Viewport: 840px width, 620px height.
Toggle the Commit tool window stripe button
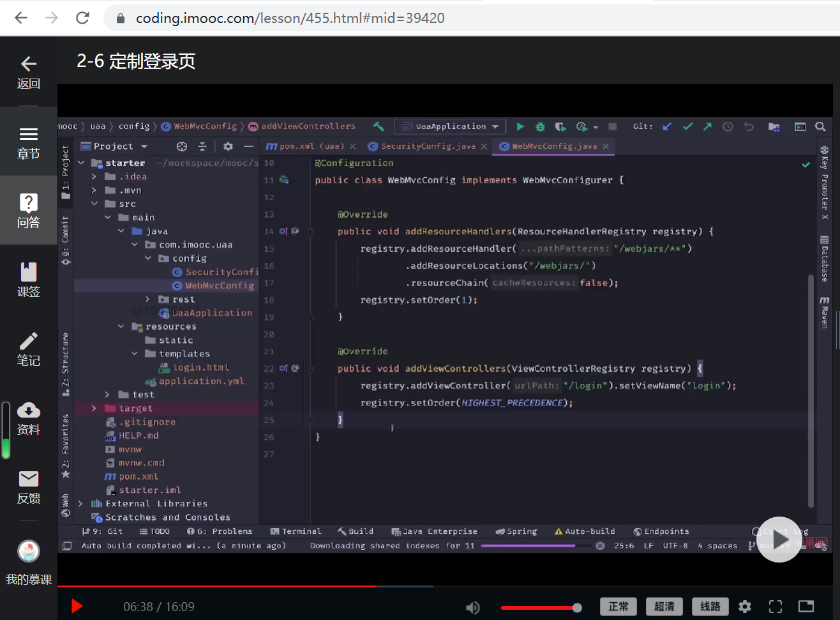pyautogui.click(x=66, y=240)
